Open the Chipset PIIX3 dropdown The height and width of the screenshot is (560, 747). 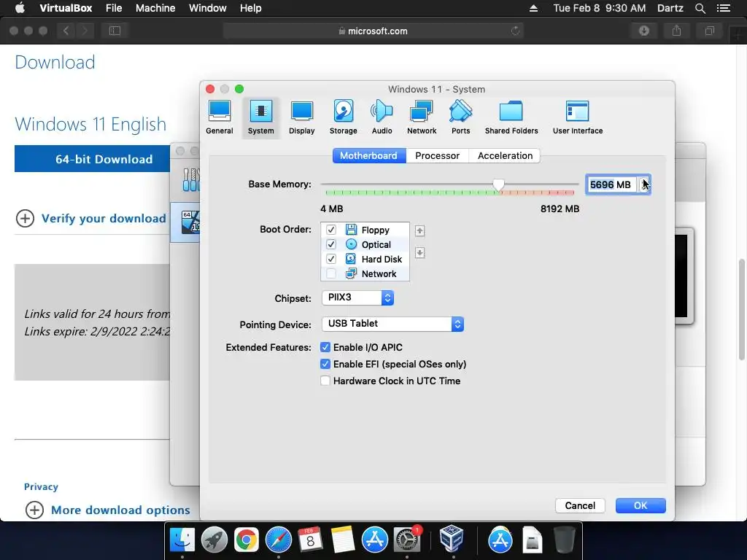coord(357,297)
